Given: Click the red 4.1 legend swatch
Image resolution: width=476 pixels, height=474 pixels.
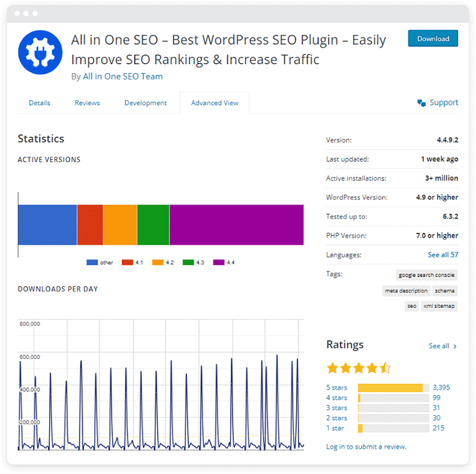Looking at the screenshot, I should coord(127,262).
